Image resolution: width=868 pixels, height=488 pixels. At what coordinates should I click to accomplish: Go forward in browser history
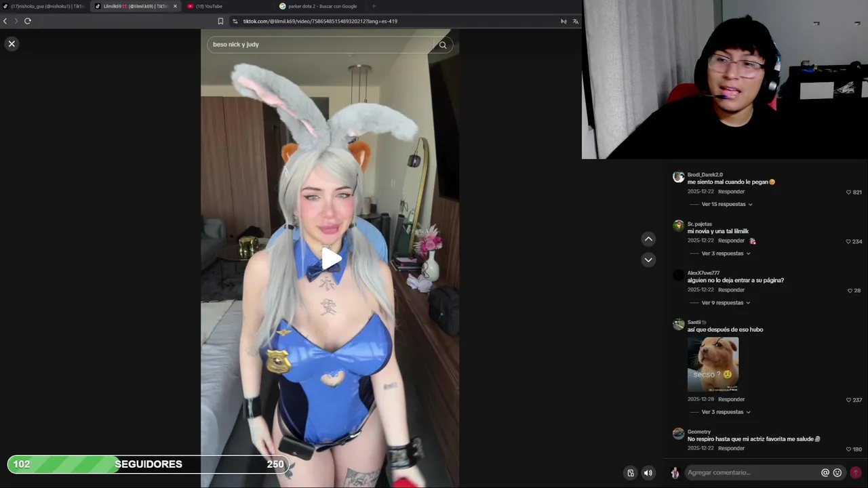pos(16,21)
